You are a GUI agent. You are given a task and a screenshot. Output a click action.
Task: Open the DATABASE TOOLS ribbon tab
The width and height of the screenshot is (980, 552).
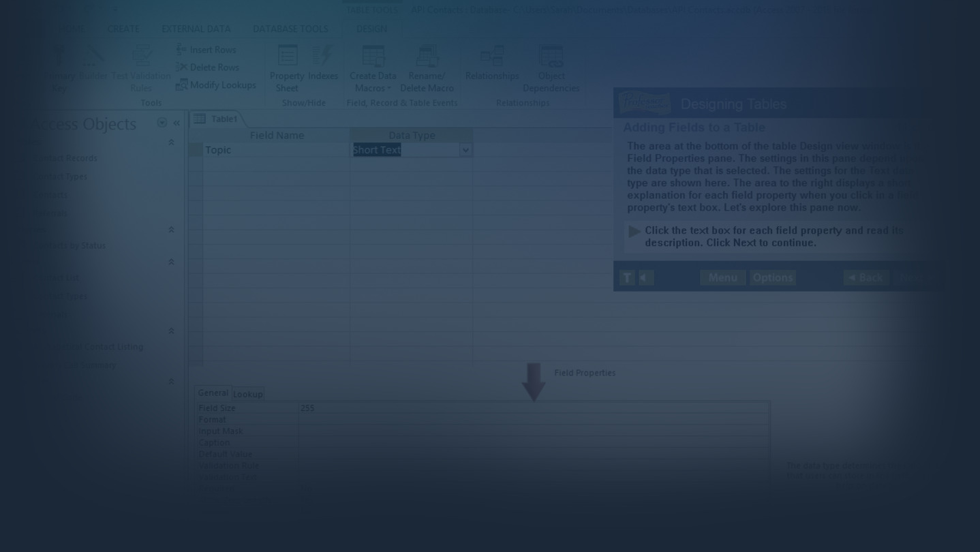[x=290, y=29]
